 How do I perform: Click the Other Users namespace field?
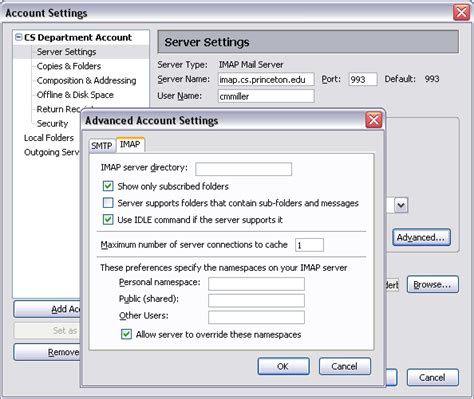256,317
